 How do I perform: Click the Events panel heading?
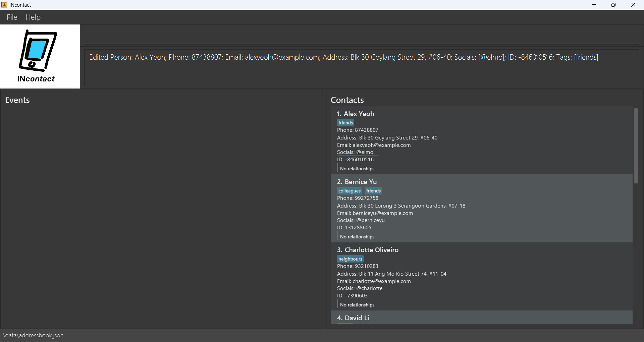17,100
